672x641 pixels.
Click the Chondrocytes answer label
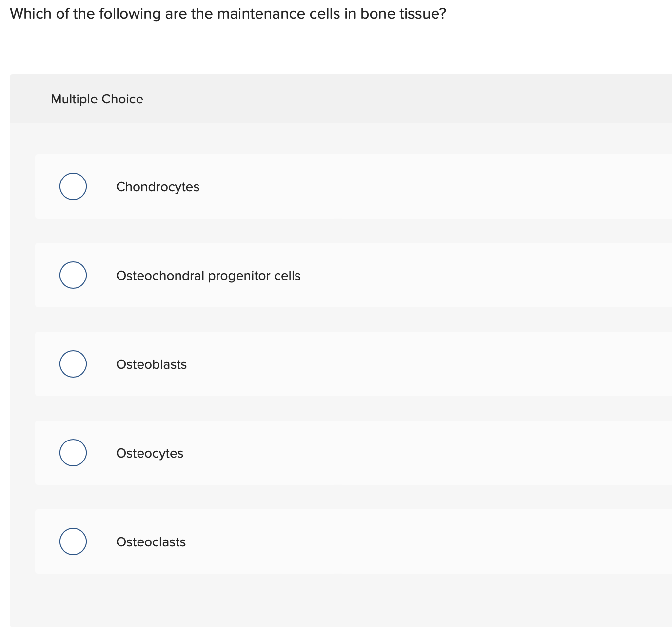point(158,186)
